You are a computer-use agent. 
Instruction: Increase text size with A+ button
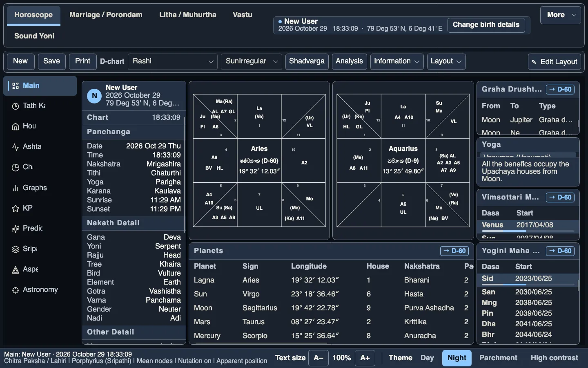365,358
